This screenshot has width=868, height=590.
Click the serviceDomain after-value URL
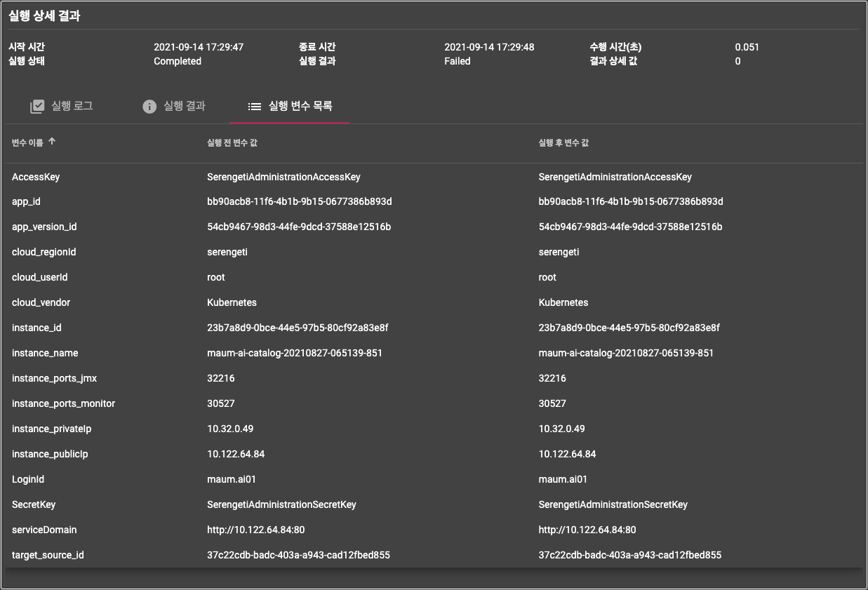click(587, 530)
